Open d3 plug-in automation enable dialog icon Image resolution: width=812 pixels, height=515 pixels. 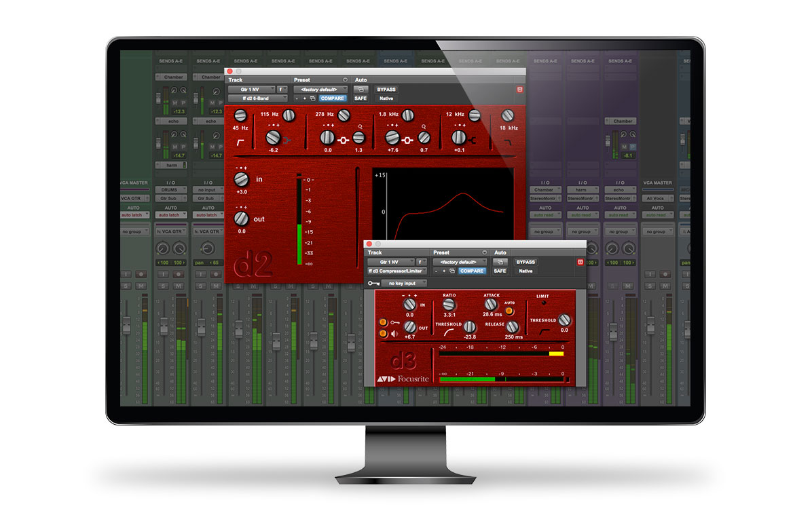500,263
